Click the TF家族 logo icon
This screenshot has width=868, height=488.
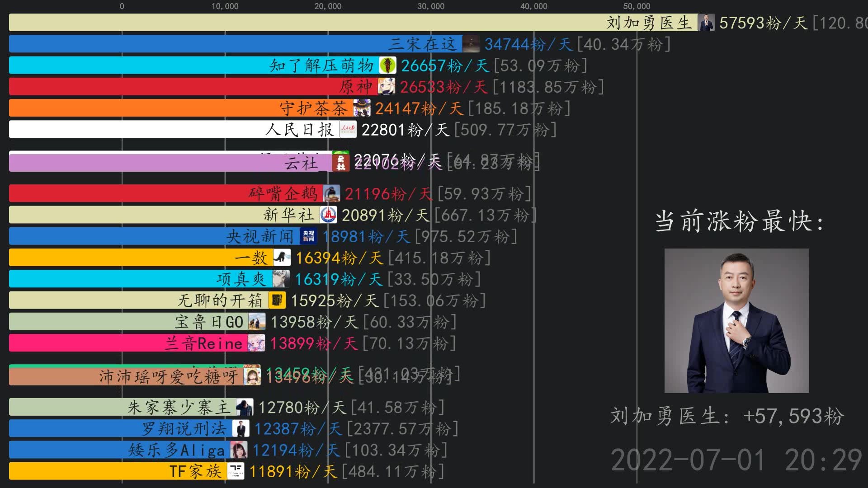point(236,471)
